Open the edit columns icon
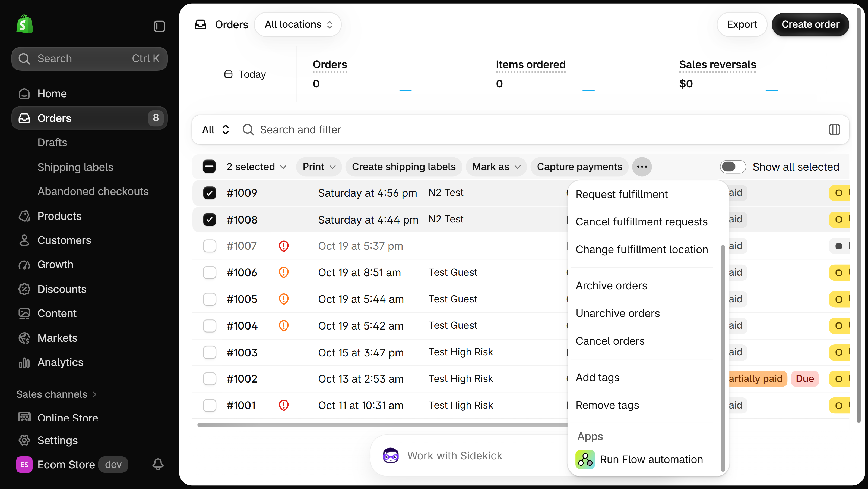Viewport: 868px width, 489px height. (x=834, y=130)
